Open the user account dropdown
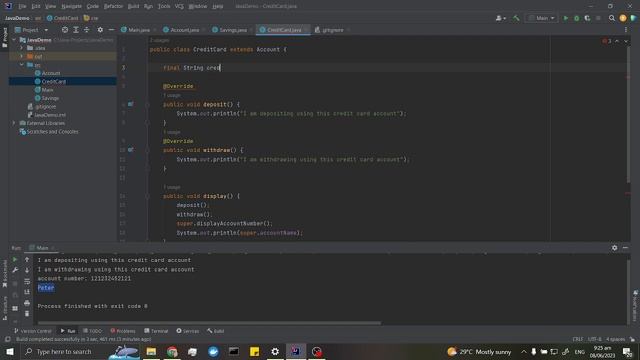Image resolution: width=640 pixels, height=360 pixels. (x=500, y=18)
